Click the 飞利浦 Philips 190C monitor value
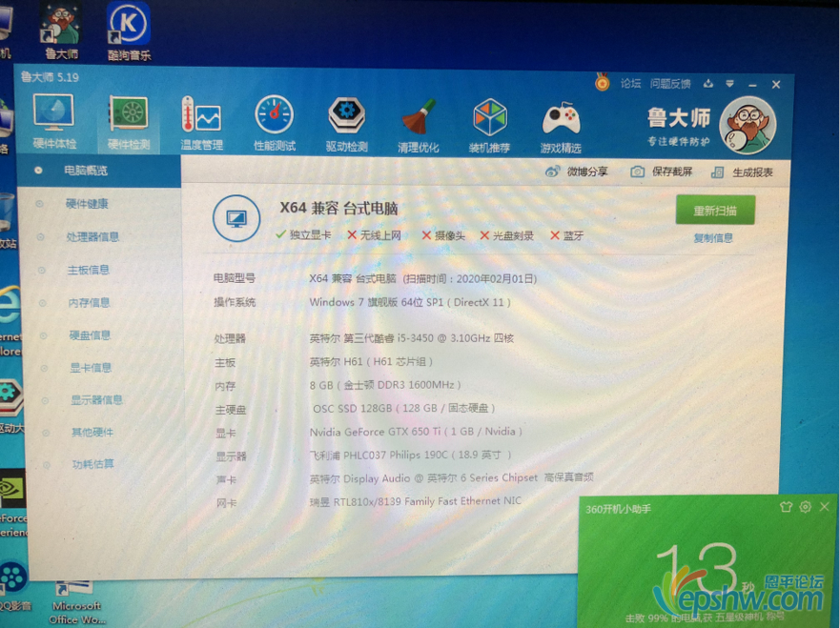 pos(410,456)
